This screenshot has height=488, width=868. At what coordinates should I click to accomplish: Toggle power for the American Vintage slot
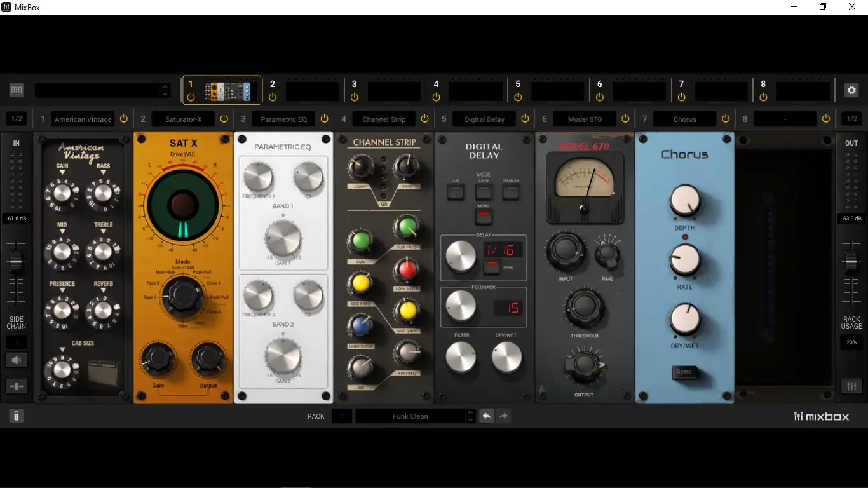(125, 119)
